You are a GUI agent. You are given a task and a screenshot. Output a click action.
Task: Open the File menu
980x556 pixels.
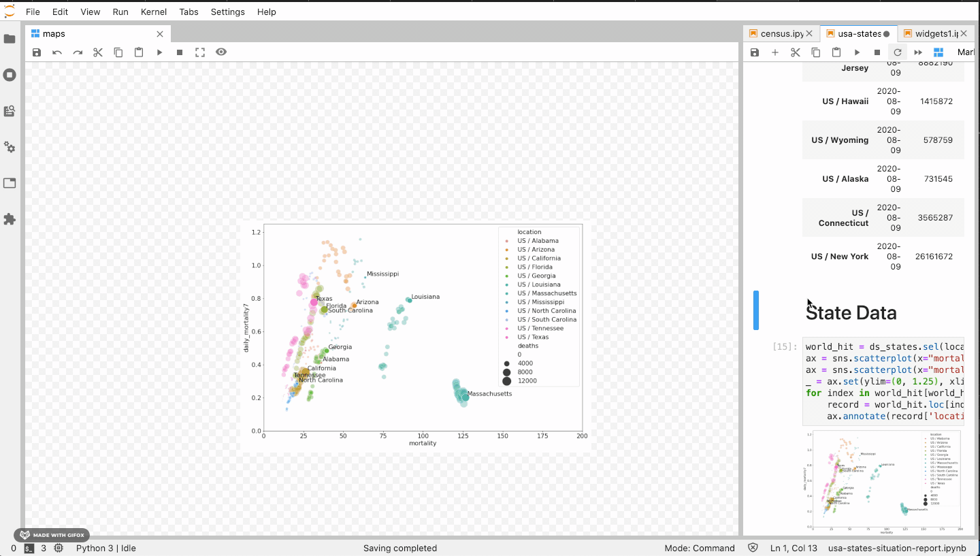point(33,12)
